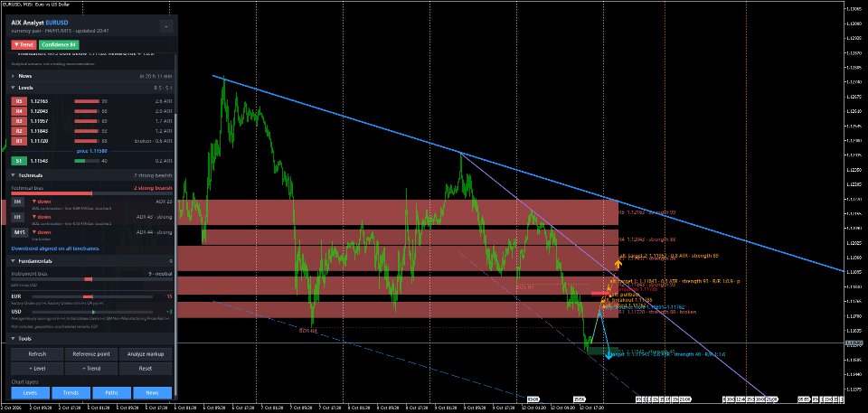Click the M15 timeframe badge
This screenshot has width=868, height=413.
tap(19, 232)
